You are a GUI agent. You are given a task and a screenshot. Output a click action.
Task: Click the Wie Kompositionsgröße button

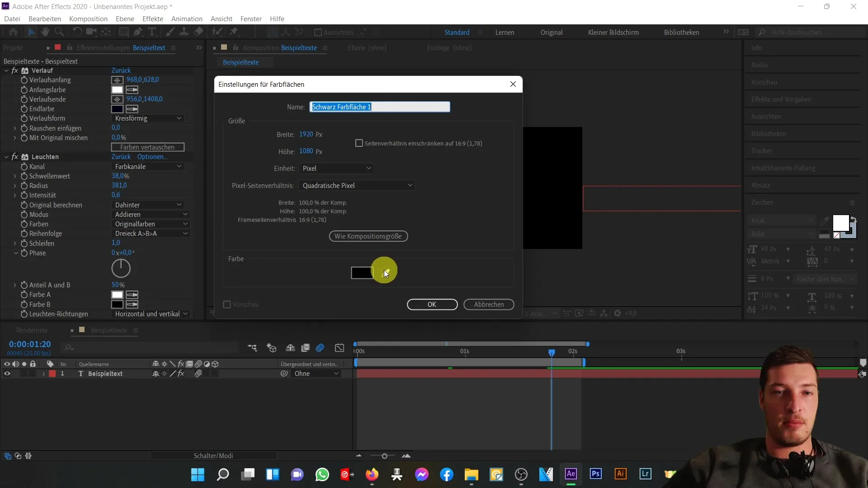(369, 236)
